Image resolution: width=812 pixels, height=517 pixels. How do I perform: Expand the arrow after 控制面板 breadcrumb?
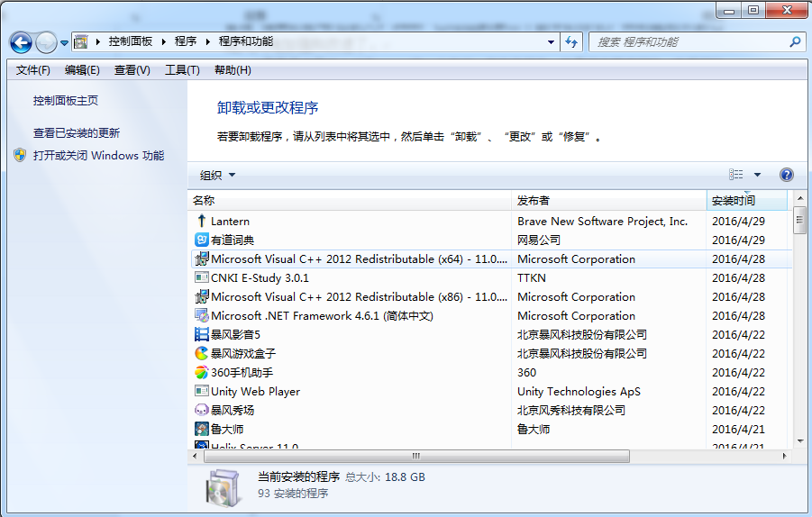(164, 41)
